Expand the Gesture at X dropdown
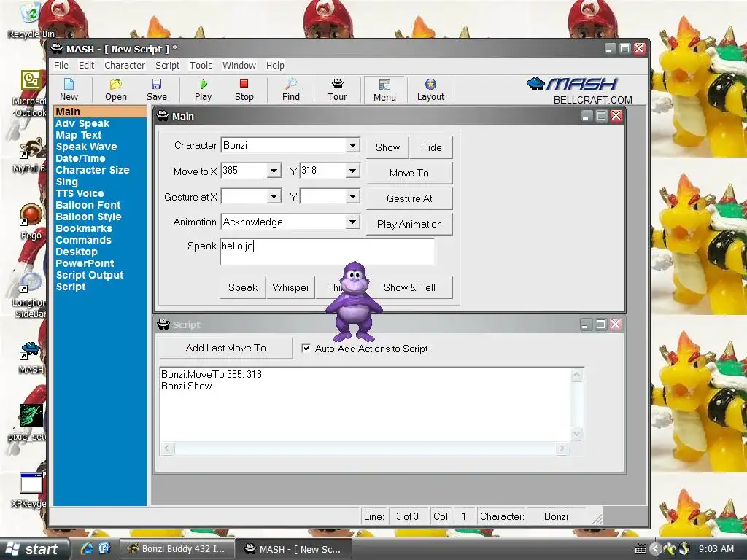 (x=274, y=196)
